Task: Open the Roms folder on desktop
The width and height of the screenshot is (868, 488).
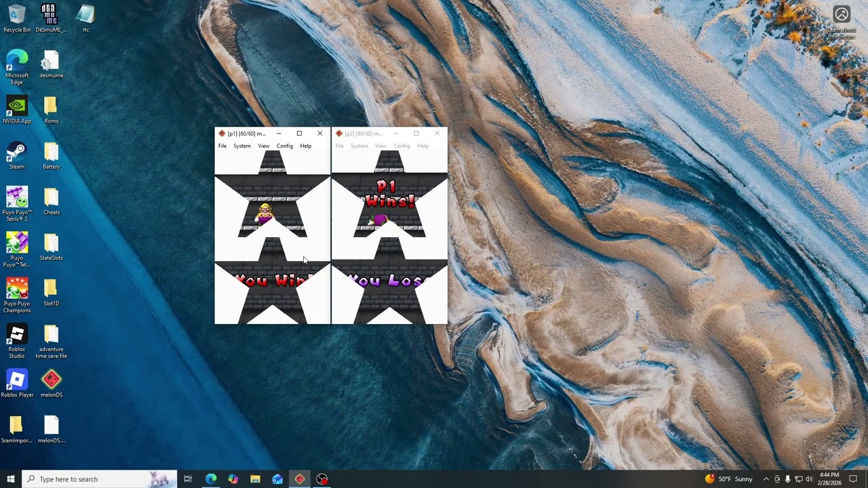Action: [x=51, y=109]
